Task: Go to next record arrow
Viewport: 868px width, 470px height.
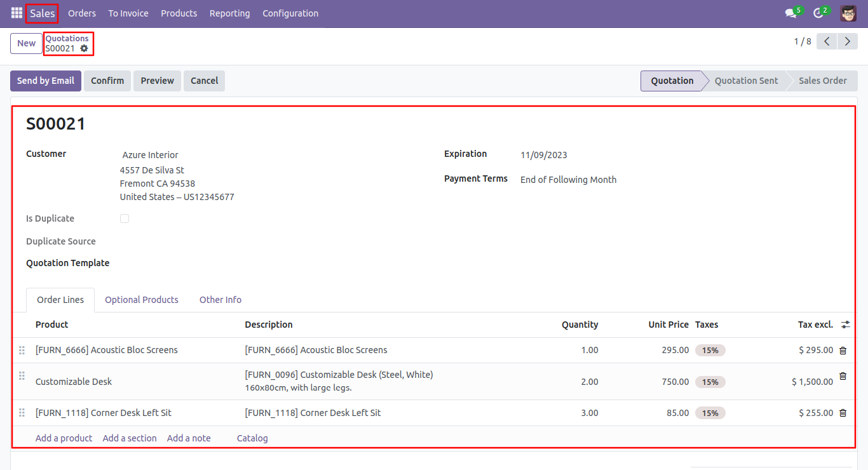Action: (848, 41)
